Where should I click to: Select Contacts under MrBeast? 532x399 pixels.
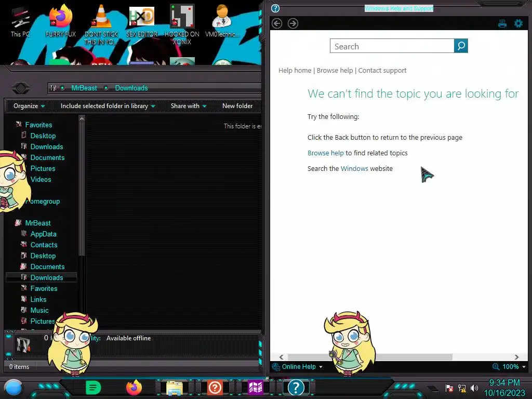click(44, 245)
